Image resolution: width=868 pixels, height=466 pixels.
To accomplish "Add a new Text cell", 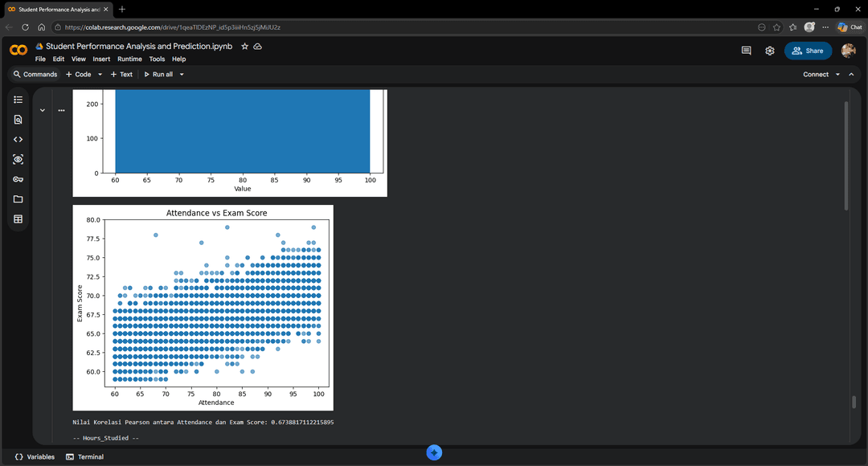I will point(122,74).
